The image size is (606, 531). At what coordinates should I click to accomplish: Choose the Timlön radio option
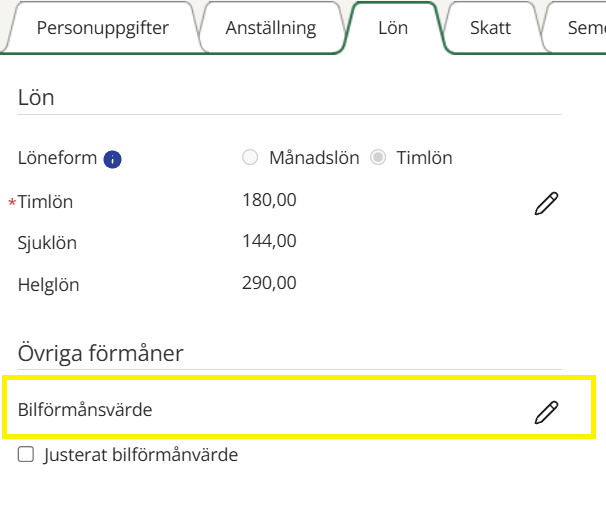click(x=378, y=158)
